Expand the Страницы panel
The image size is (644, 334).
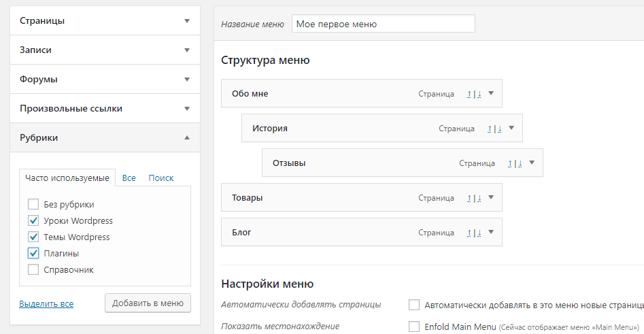click(187, 20)
